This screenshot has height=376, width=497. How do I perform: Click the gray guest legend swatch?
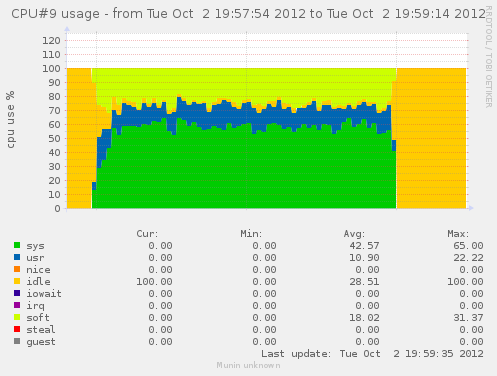pyautogui.click(x=17, y=341)
